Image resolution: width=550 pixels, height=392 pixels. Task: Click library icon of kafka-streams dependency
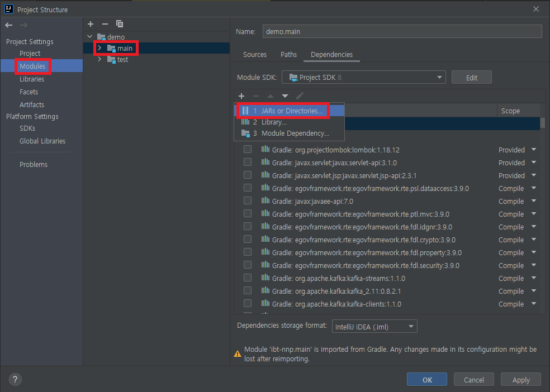[265, 278]
